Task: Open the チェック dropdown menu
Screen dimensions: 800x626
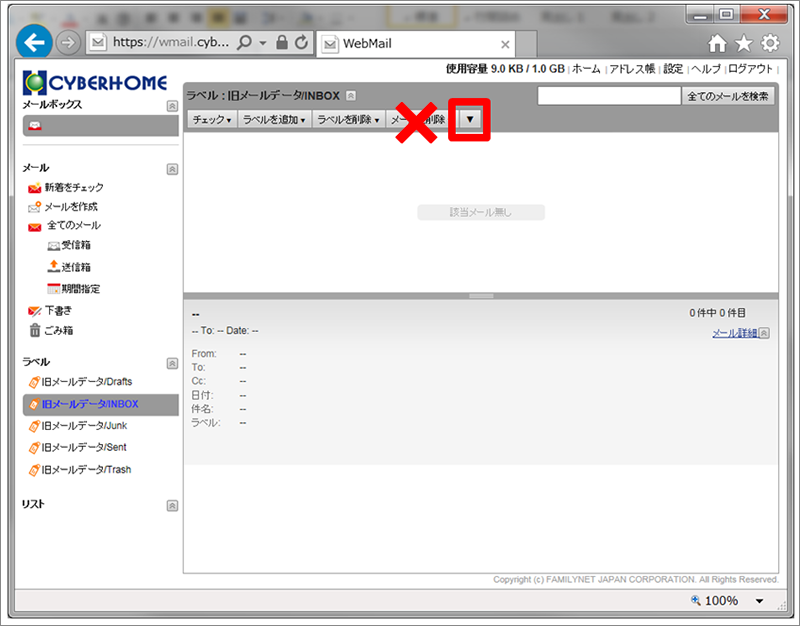Action: (211, 120)
